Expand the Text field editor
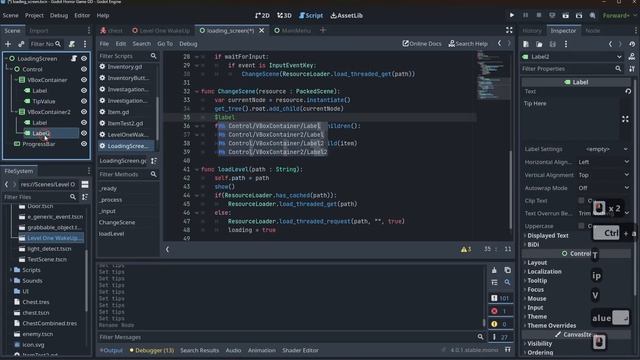The width and height of the screenshot is (640, 360). click(625, 119)
